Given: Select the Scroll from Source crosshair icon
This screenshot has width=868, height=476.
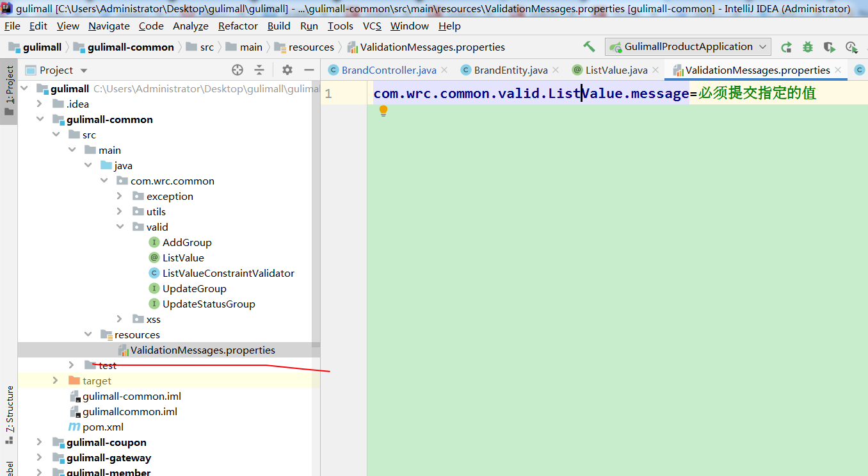Looking at the screenshot, I should click(x=237, y=69).
